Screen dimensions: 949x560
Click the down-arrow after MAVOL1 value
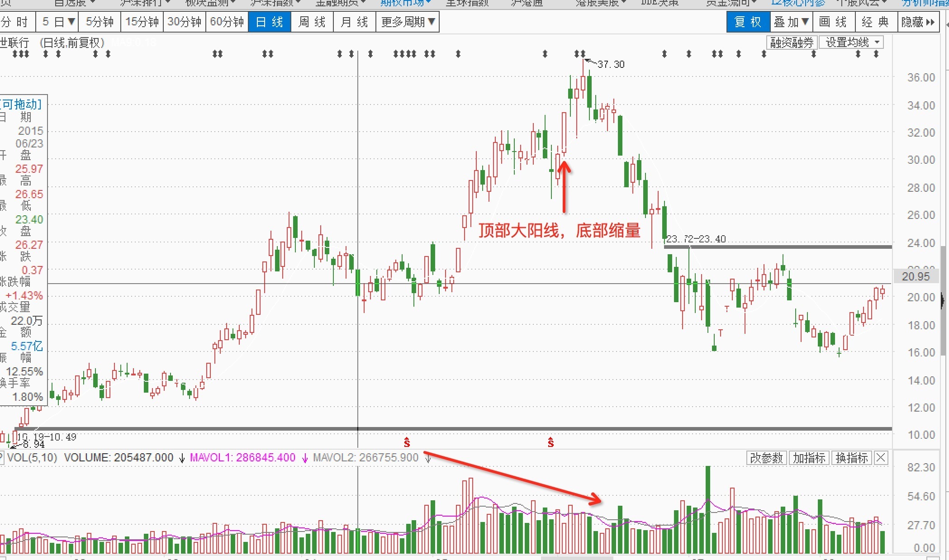305,458
